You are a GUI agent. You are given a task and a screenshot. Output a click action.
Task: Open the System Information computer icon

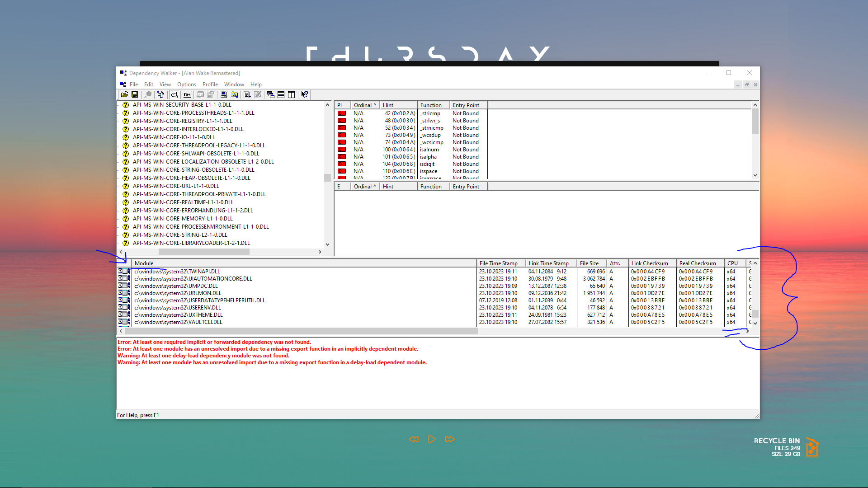pyautogui.click(x=224, y=94)
